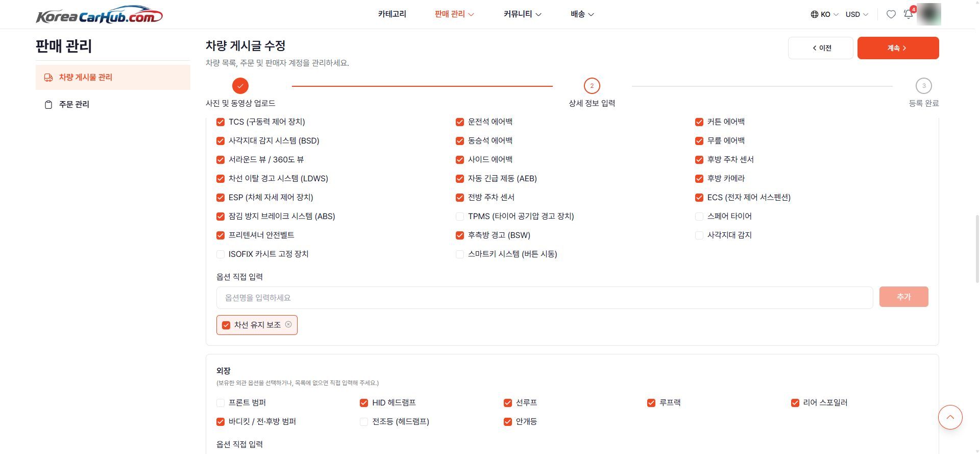This screenshot has width=980, height=454.
Task: Uncheck the 리어 스포일러 option
Action: (795, 403)
